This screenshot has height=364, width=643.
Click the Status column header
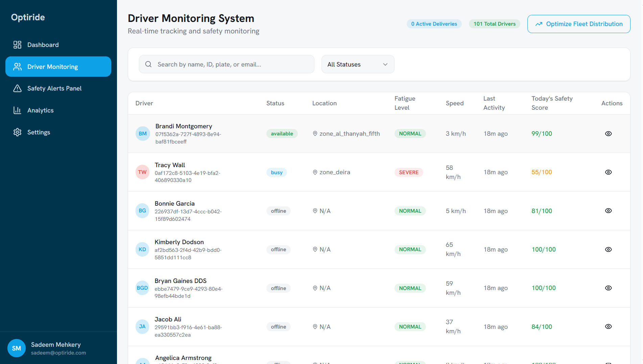275,103
